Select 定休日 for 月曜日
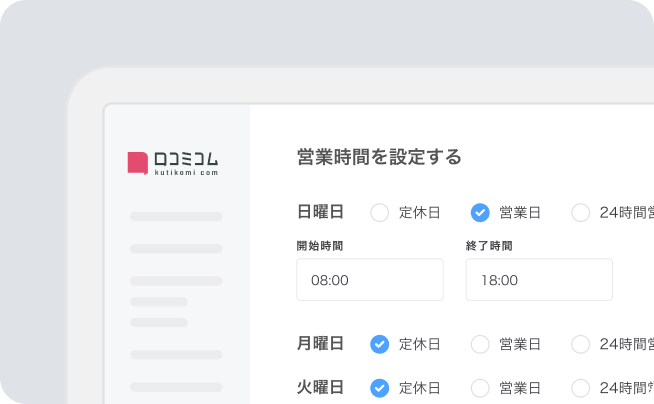This screenshot has width=654, height=404. 380,344
